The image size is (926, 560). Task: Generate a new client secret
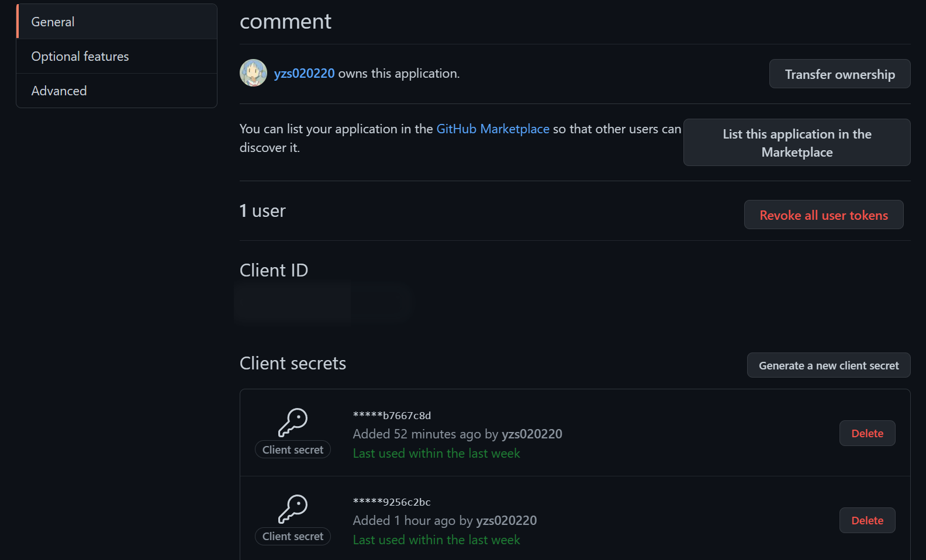pyautogui.click(x=828, y=365)
